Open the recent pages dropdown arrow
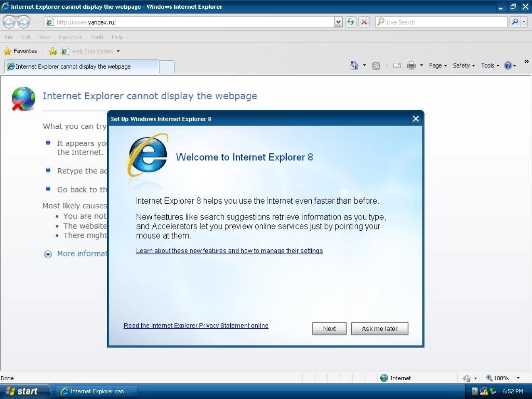This screenshot has width=532, height=399. [35, 22]
